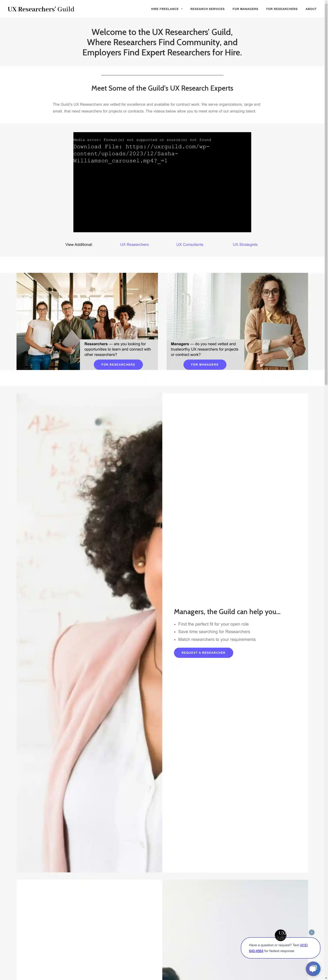The image size is (328, 980).
Task: Open the chat bubble widget icon
Action: [313, 969]
